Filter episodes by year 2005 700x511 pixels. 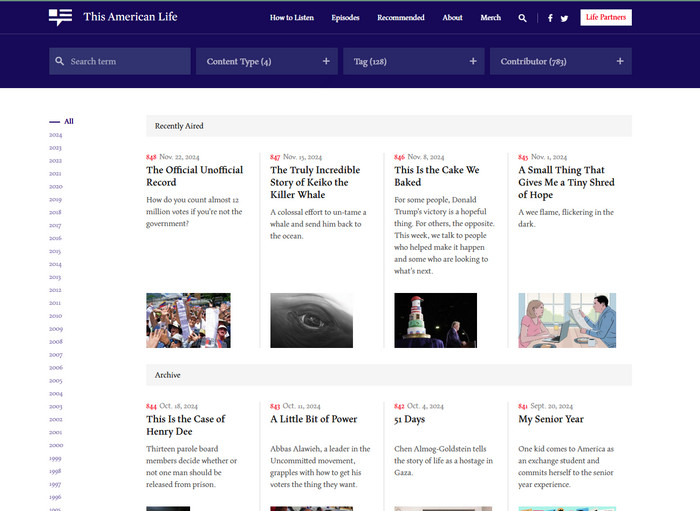click(55, 381)
